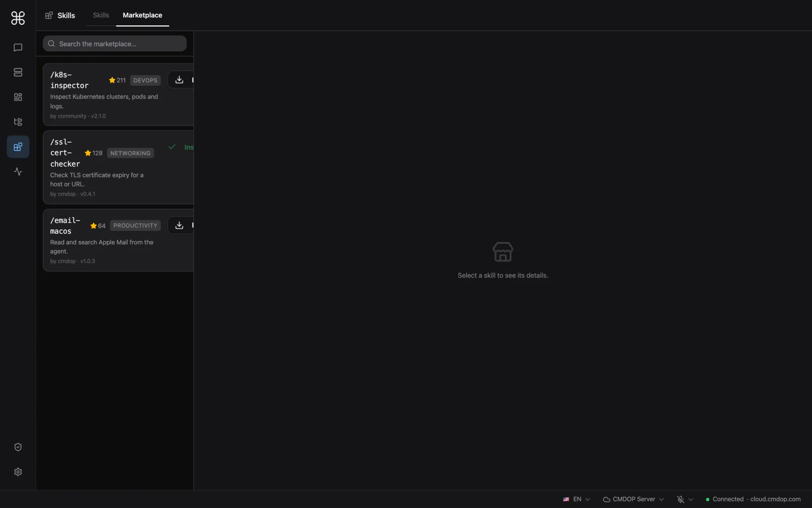Switch to the Skills tab
Image resolution: width=812 pixels, height=508 pixels.
pyautogui.click(x=101, y=15)
